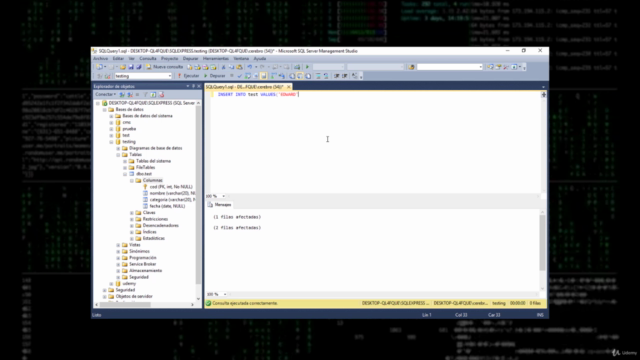Open the Editar menu

(x=118, y=58)
